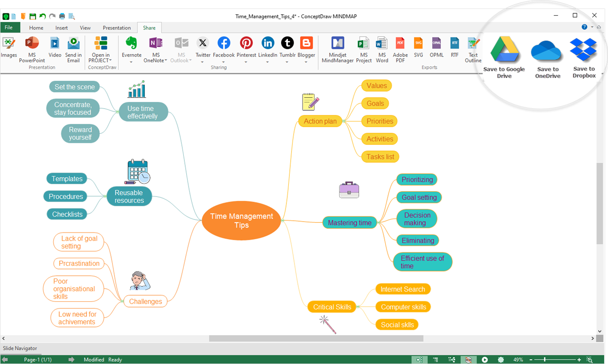Viewport: 608px width, 364px height.
Task: Go to previous page arrow in status bar
Action: 5,360
